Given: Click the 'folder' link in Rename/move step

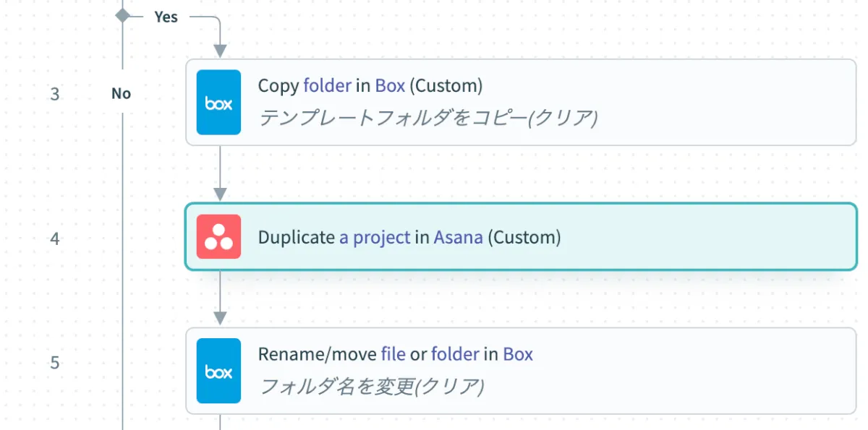Looking at the screenshot, I should click(454, 354).
